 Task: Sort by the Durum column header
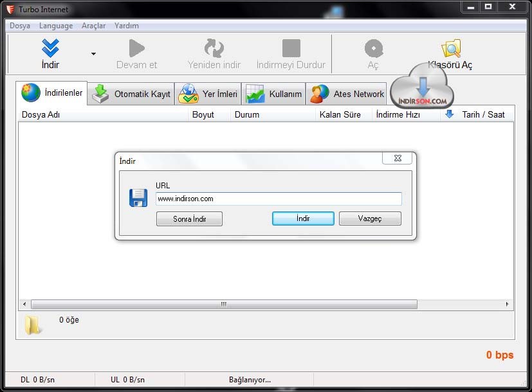pyautogui.click(x=273, y=114)
